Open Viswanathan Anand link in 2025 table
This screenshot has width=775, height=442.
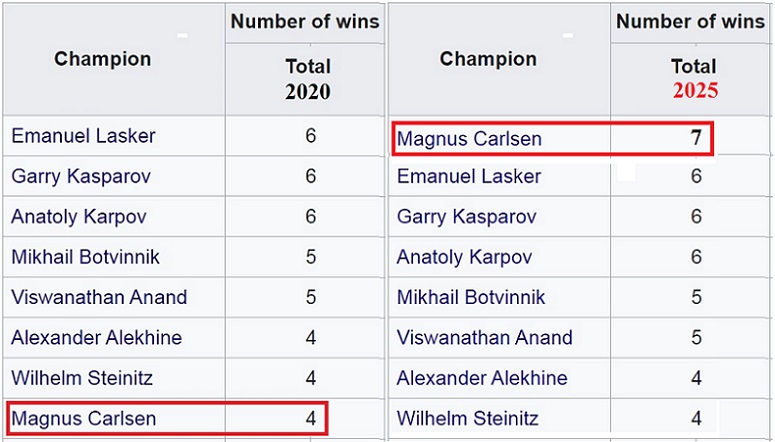(x=485, y=338)
